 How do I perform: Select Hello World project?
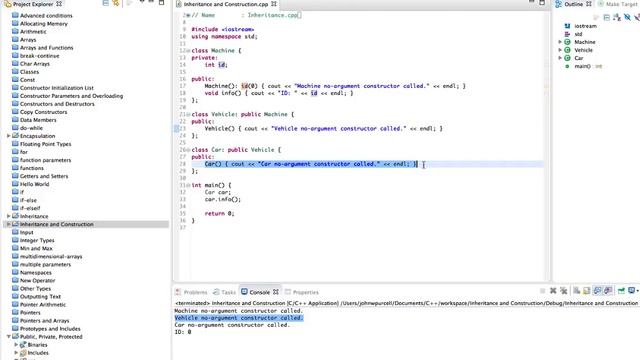[x=35, y=184]
